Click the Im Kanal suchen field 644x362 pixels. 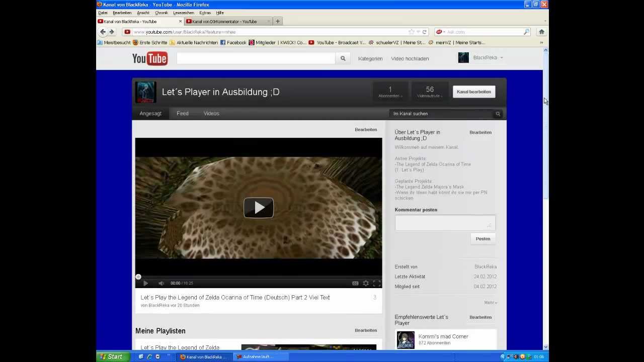point(442,114)
